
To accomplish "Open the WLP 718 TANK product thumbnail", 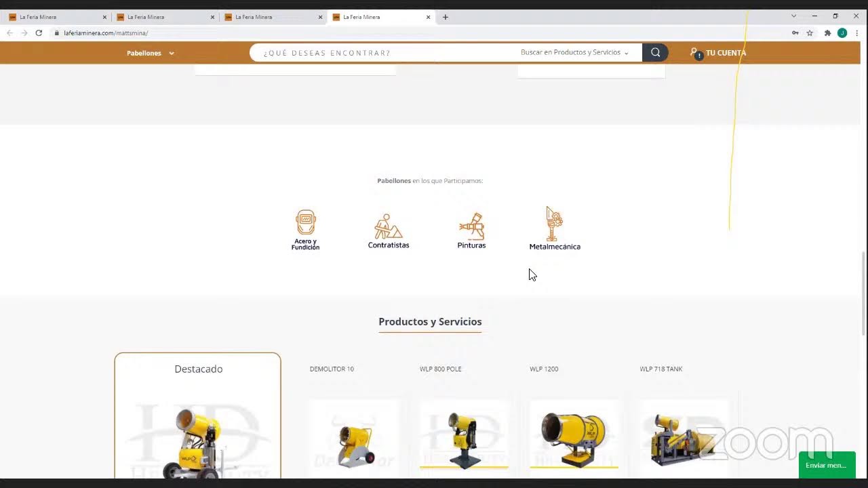I will pos(684,439).
